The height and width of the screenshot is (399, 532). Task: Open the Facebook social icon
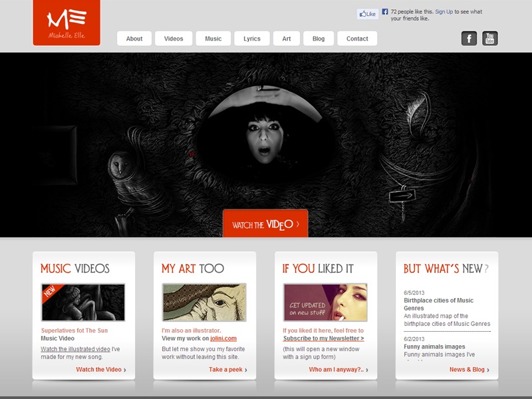click(469, 39)
